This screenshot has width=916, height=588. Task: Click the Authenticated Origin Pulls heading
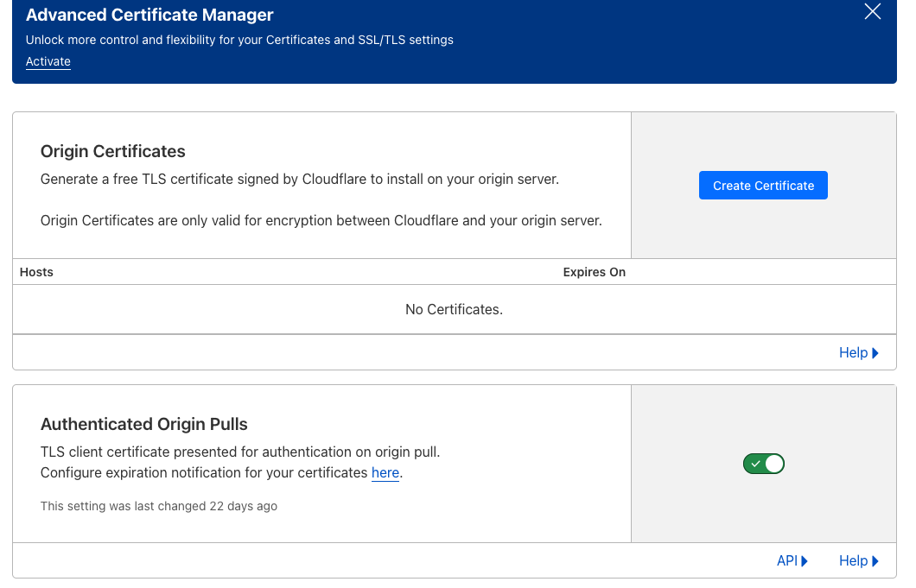(x=144, y=424)
